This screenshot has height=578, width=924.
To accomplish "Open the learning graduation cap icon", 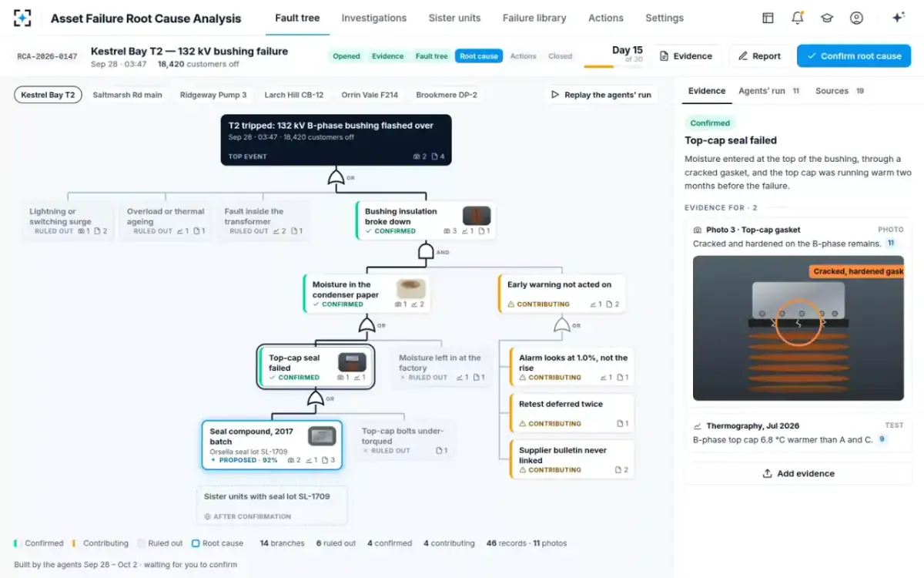I will click(x=827, y=18).
